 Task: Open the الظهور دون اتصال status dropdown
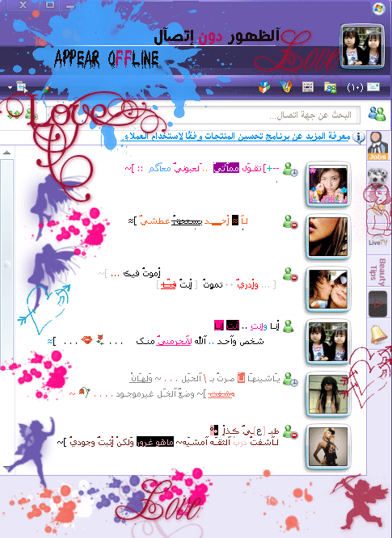217,36
